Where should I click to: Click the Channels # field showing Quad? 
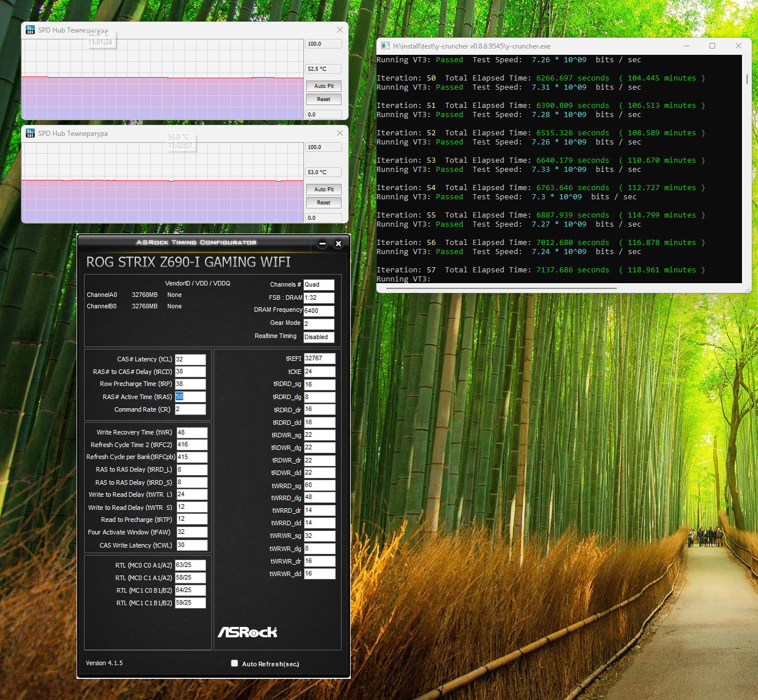tap(319, 284)
